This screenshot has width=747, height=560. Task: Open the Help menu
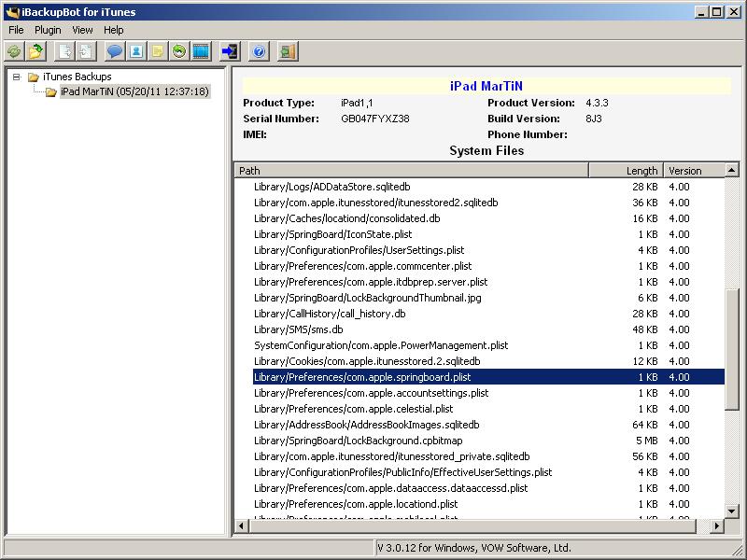(114, 30)
